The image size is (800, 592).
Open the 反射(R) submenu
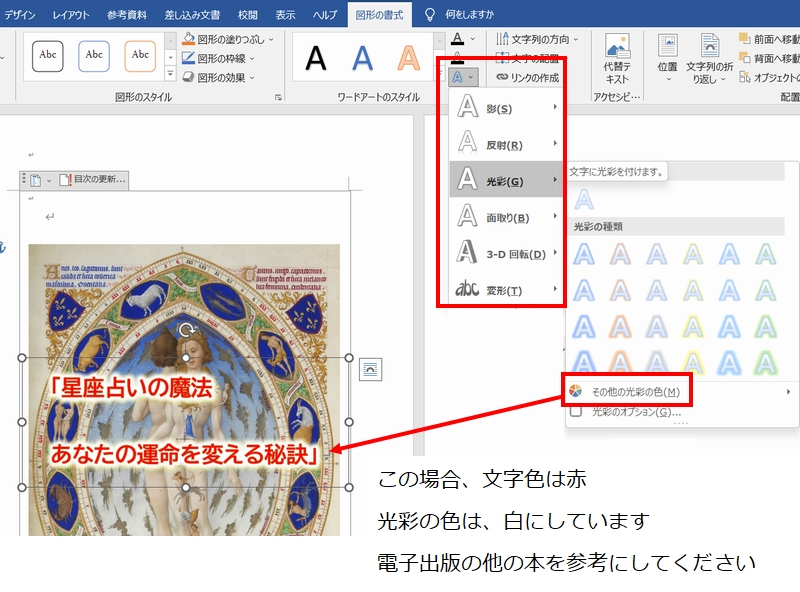pyautogui.click(x=506, y=144)
